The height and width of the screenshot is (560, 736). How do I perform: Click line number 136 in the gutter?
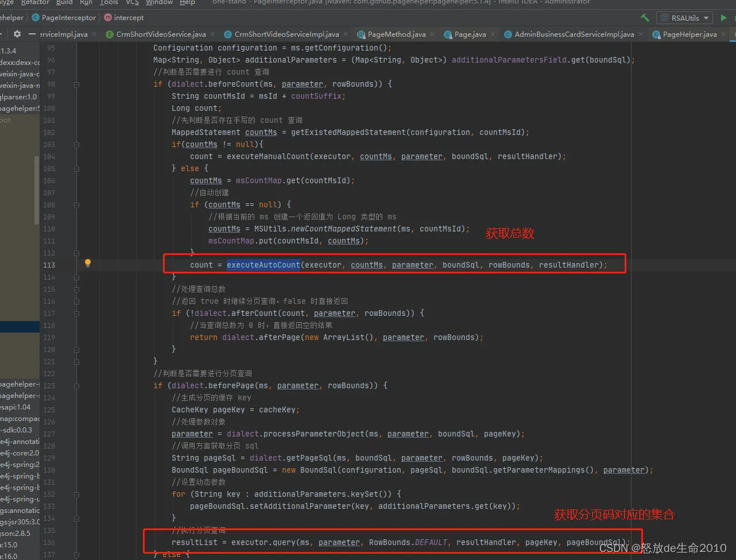49,542
